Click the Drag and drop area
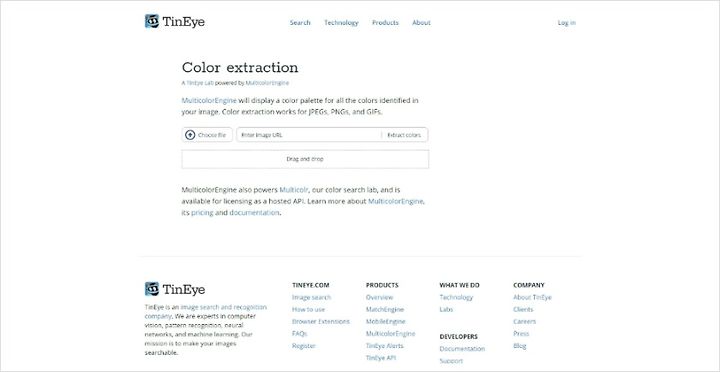Image resolution: width=720 pixels, height=372 pixels. tap(305, 159)
